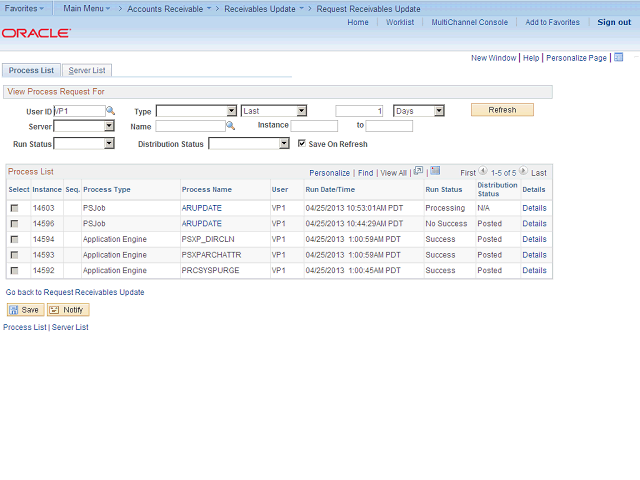This screenshot has height=480, width=640.
Task: Switch to the Server List tab
Action: 87,70
